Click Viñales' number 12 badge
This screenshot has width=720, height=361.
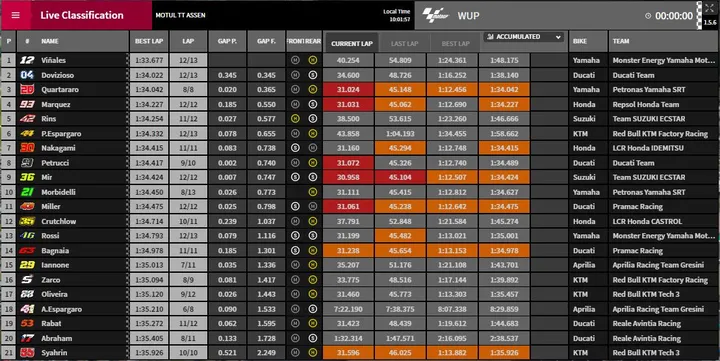coord(27,60)
